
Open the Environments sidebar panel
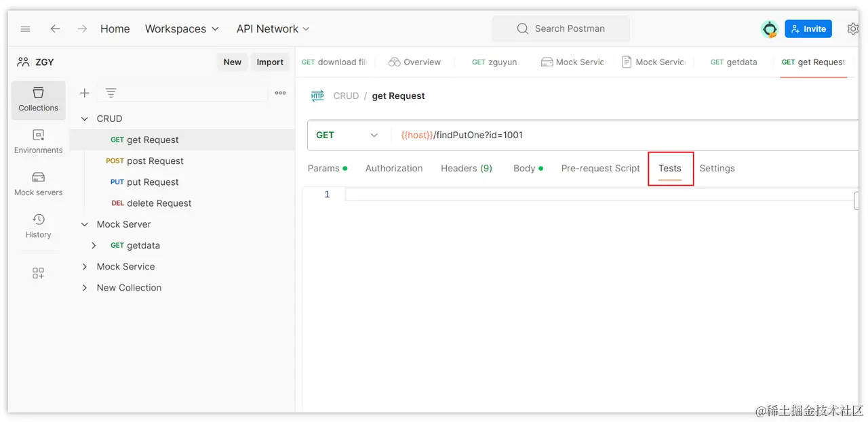coord(38,142)
